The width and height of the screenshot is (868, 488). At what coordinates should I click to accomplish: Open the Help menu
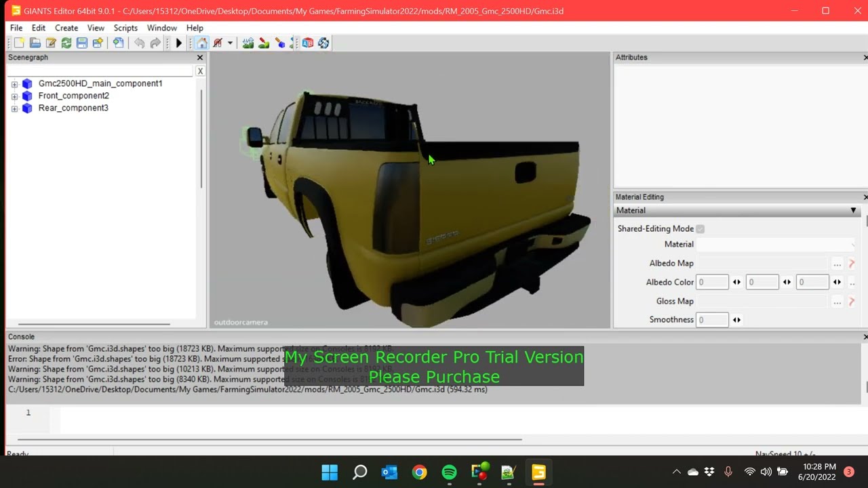[195, 28]
